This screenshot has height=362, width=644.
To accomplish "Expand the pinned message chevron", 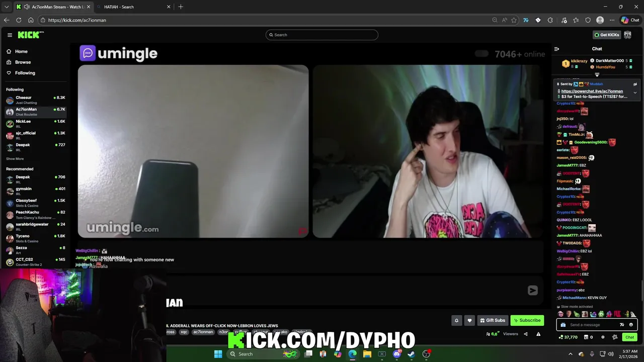I will [635, 93].
